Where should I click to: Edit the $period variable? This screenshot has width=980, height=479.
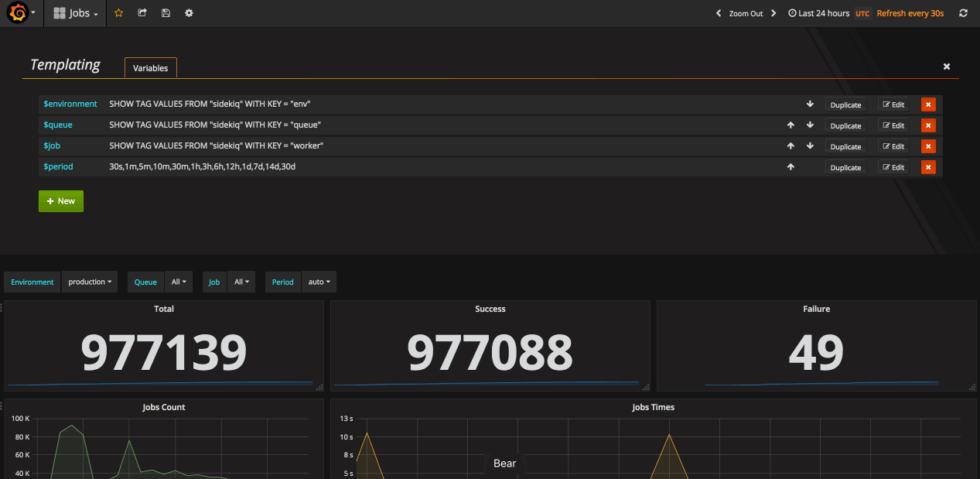[x=893, y=166]
